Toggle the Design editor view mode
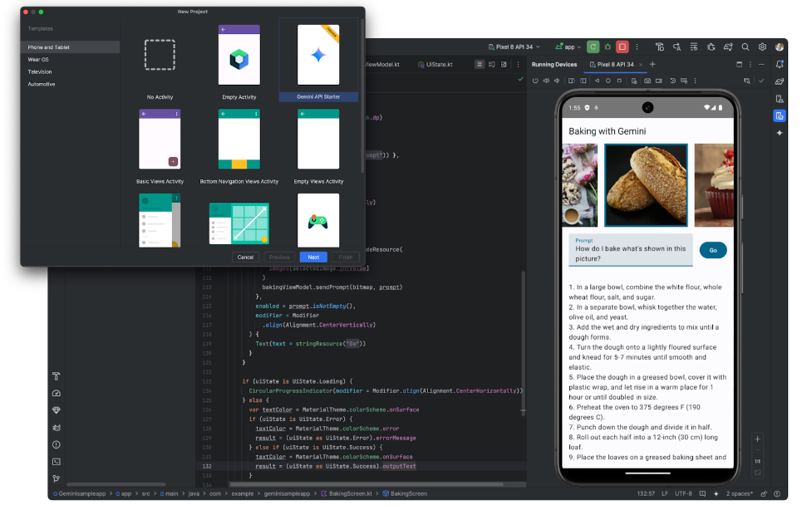 pyautogui.click(x=504, y=64)
